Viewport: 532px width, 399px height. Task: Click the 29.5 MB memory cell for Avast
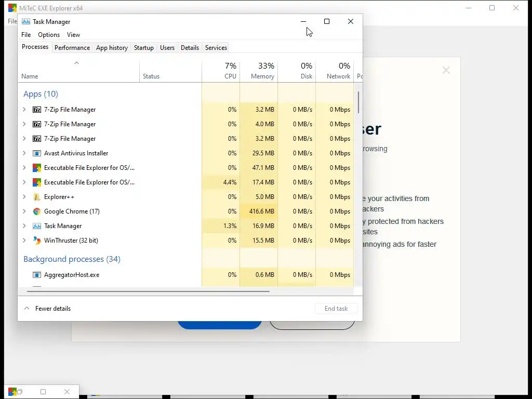pos(259,153)
